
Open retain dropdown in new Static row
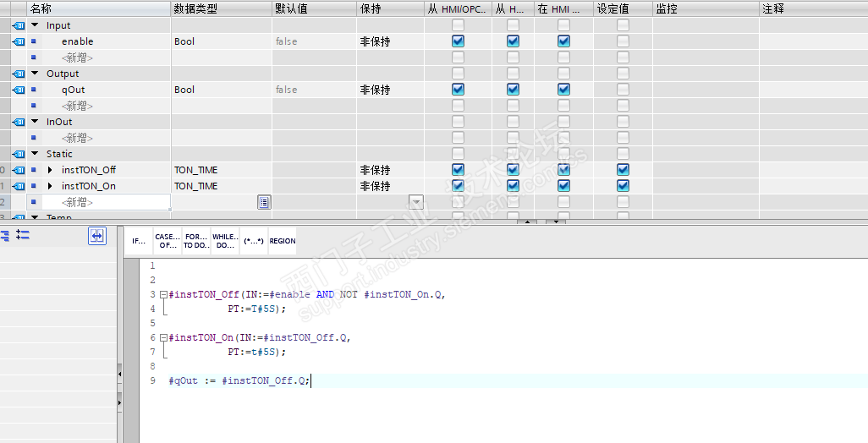point(416,202)
